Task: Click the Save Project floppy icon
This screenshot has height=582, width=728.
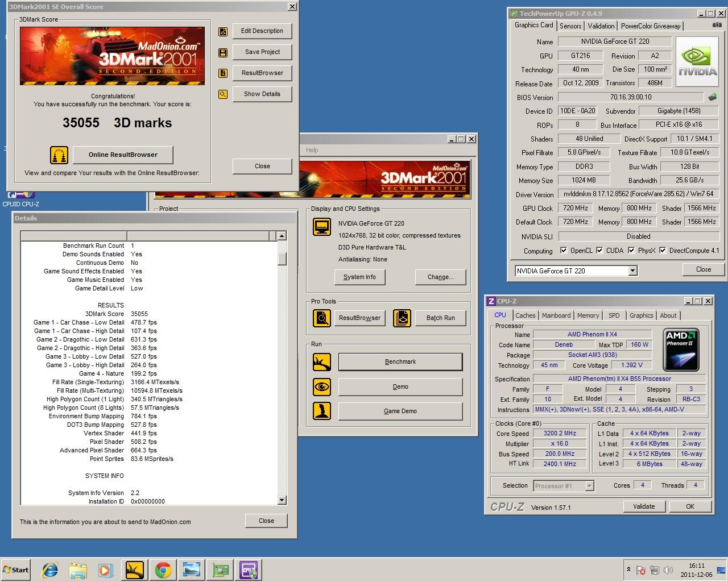Action: (223, 52)
